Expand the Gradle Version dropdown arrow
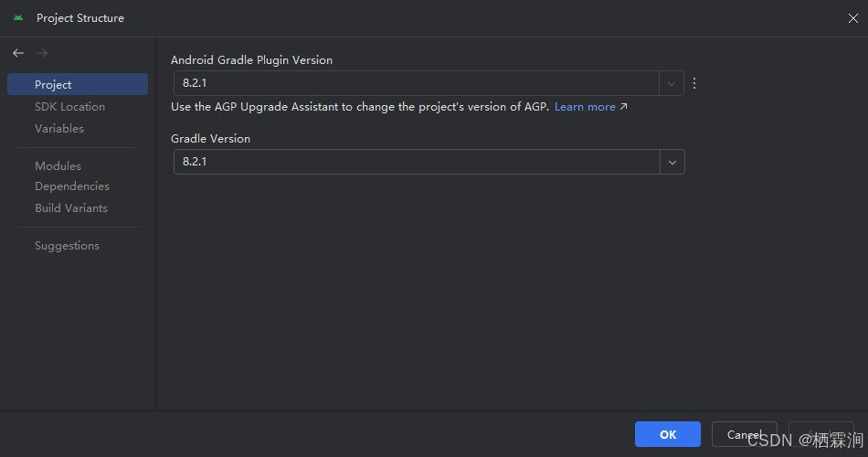The height and width of the screenshot is (457, 868). tap(672, 162)
